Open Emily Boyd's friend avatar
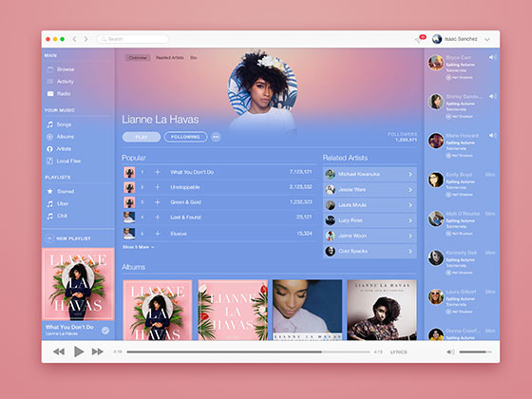Screen dimensions: 532x399 [436, 180]
